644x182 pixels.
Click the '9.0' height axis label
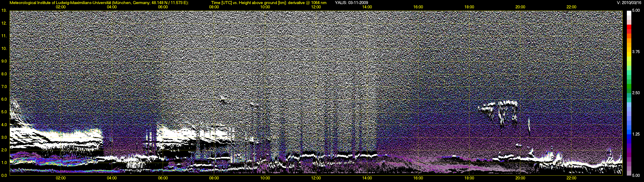point(4,61)
